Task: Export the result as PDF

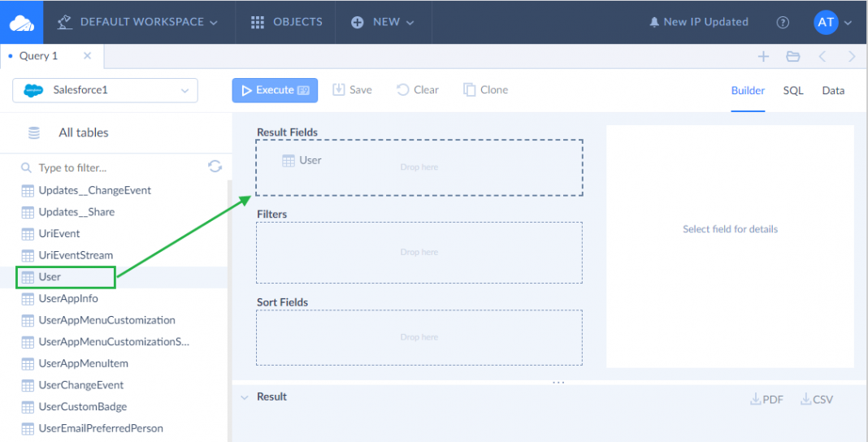Action: (766, 399)
